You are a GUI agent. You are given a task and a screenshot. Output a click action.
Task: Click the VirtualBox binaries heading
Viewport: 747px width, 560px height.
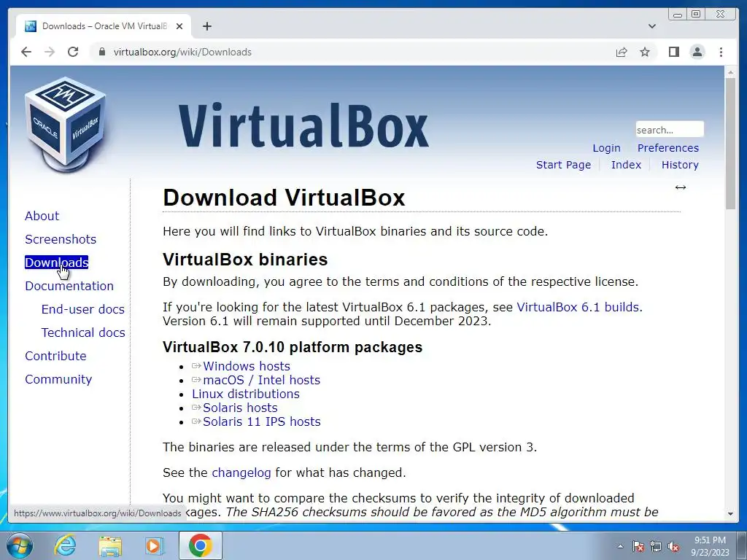coord(245,260)
